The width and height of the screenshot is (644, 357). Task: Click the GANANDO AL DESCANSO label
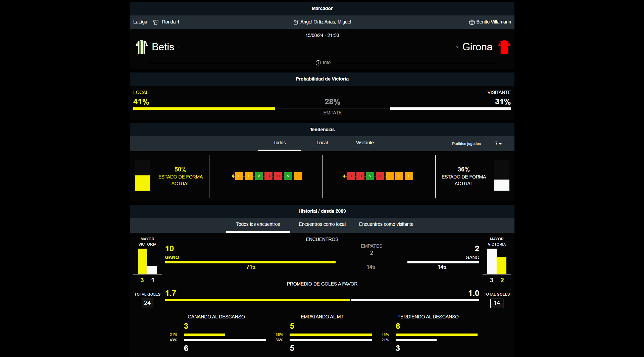tap(216, 317)
